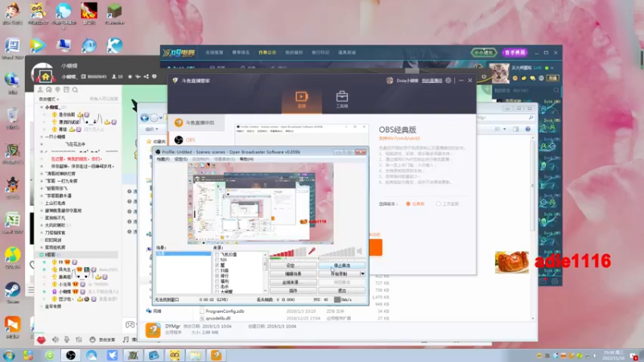The image size is (644, 362).
Task: Toggle the 击杀 source checkbox in OBS
Action: click(217, 287)
